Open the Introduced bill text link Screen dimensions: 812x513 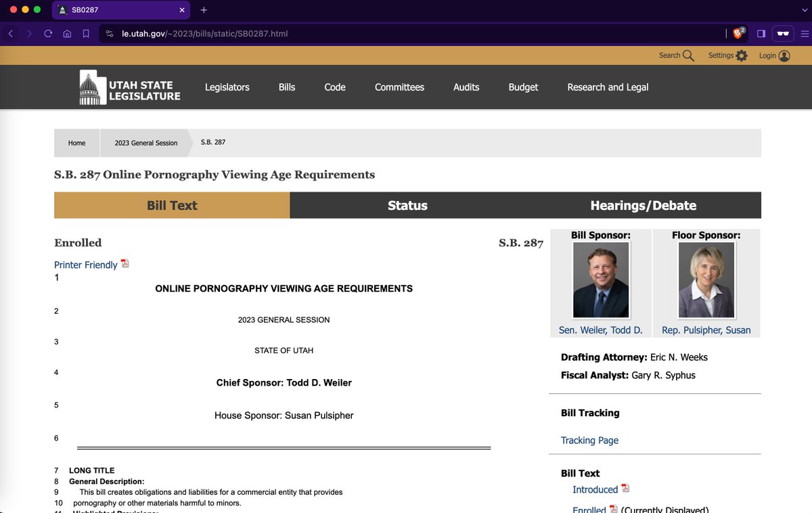[595, 489]
